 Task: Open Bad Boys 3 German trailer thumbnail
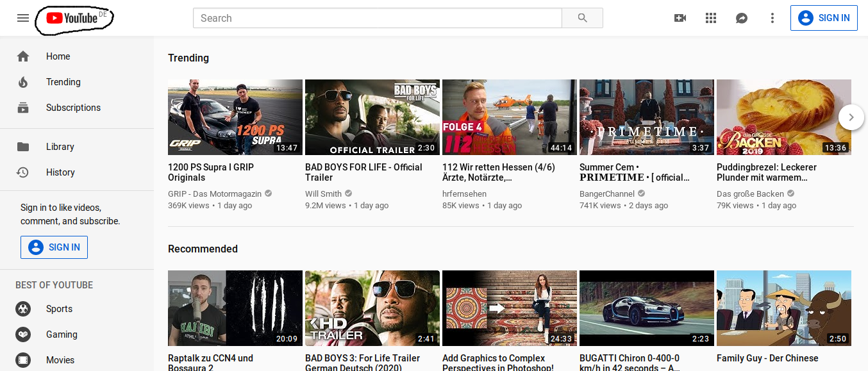[372, 308]
